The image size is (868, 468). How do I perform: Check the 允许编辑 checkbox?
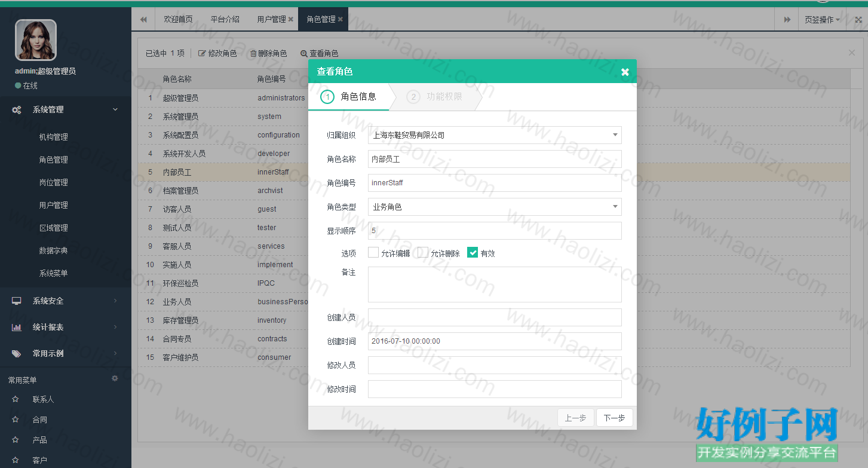point(373,252)
